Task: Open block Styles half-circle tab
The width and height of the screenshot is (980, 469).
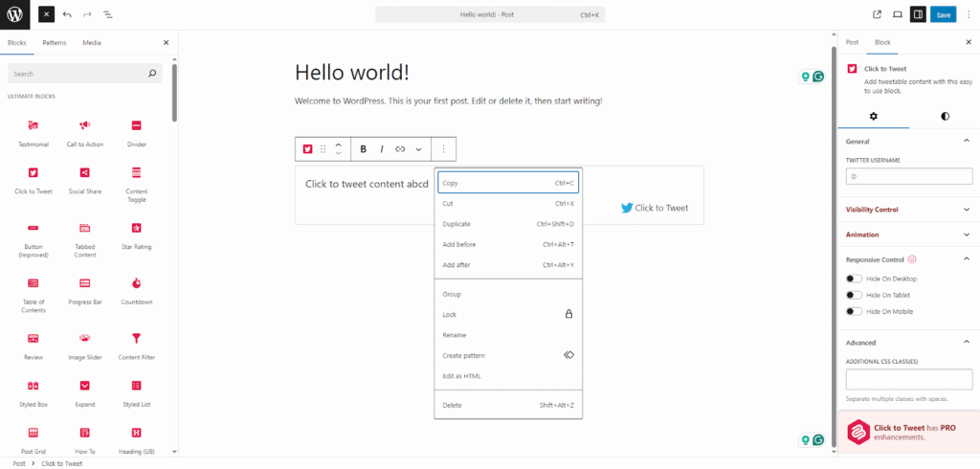Action: [x=945, y=116]
